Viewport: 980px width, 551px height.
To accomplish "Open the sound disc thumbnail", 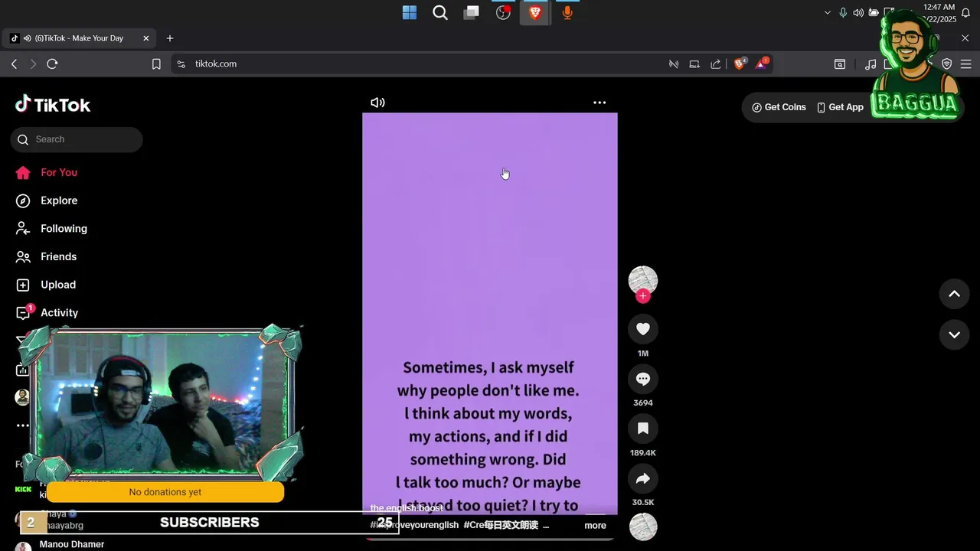I will coord(643,527).
